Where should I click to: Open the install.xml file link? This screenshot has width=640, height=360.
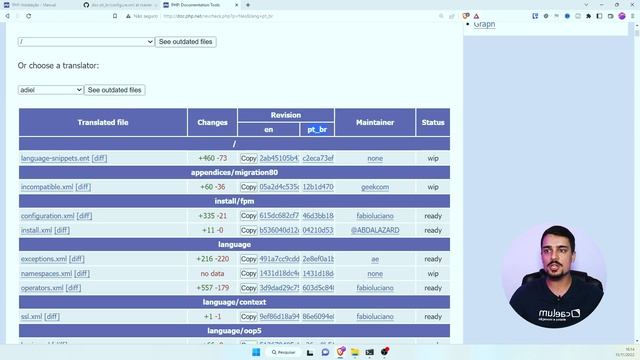tap(36, 230)
